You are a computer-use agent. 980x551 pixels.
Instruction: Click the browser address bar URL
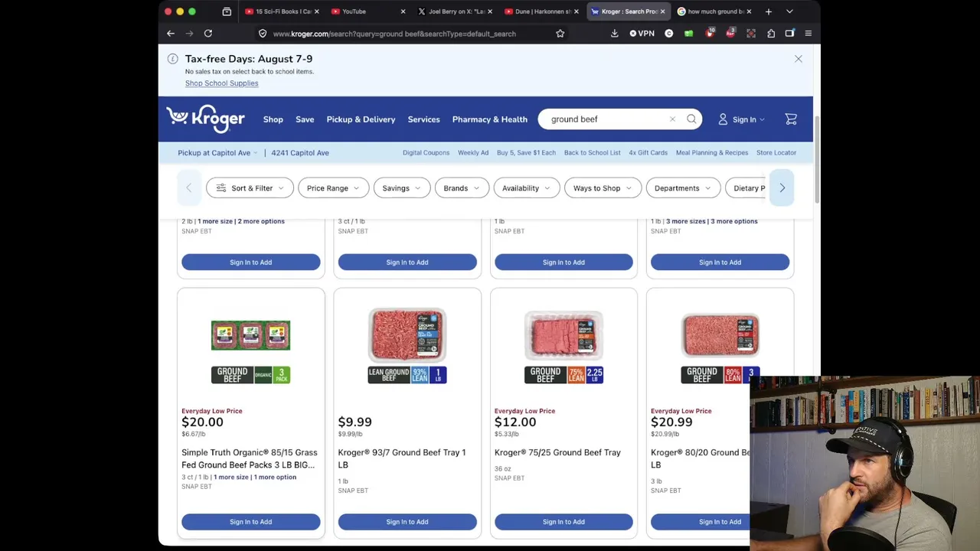coord(394,34)
